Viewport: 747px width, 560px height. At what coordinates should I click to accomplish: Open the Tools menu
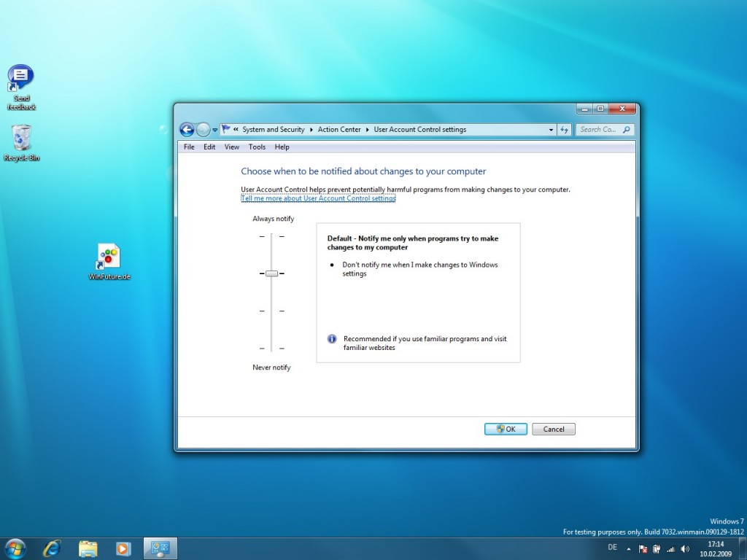[257, 147]
